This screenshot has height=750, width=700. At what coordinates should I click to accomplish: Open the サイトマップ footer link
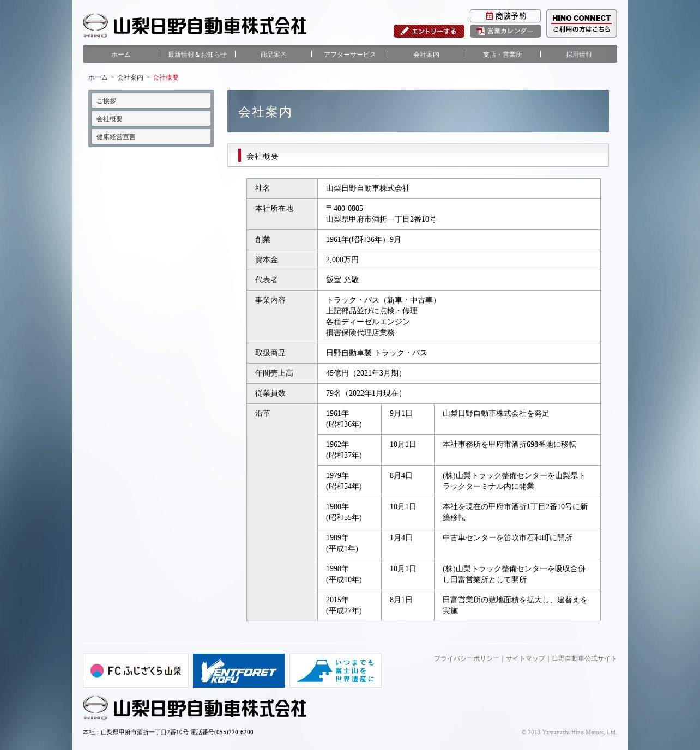[x=526, y=658]
